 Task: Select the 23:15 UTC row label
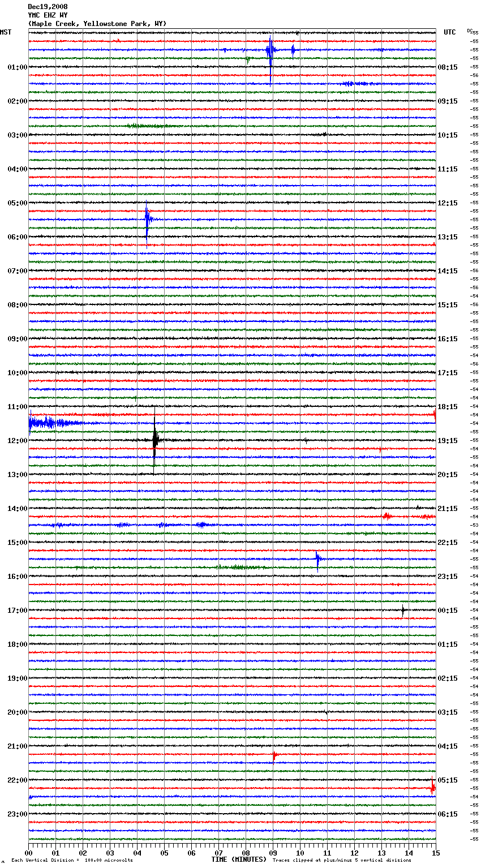(448, 577)
